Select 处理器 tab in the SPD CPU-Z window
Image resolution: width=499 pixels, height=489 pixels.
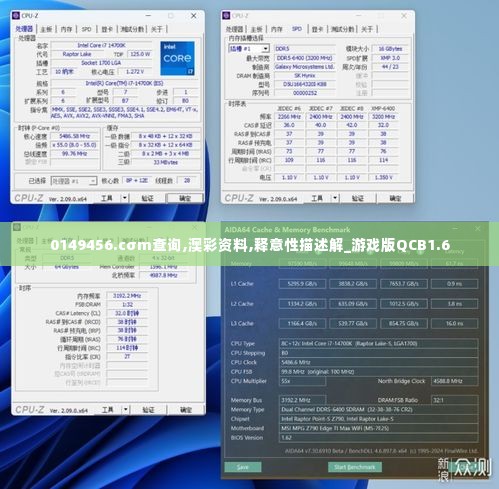(234, 29)
